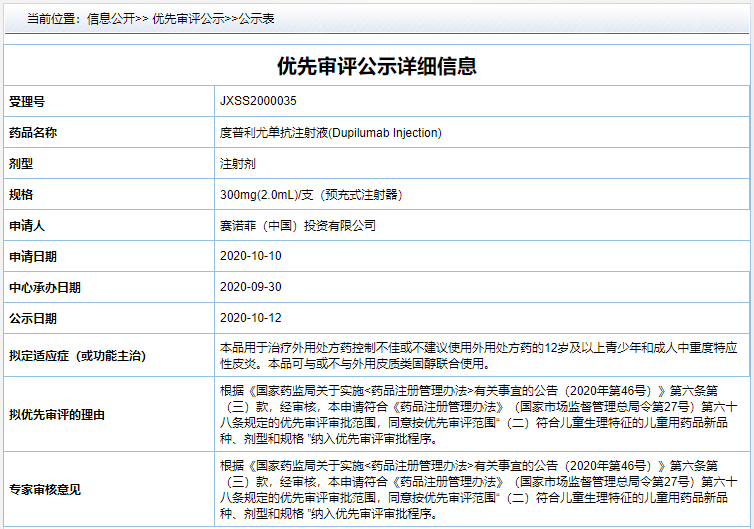The width and height of the screenshot is (754, 529).
Task: Click the 申请人 label cell
Action: pyautogui.click(x=109, y=226)
